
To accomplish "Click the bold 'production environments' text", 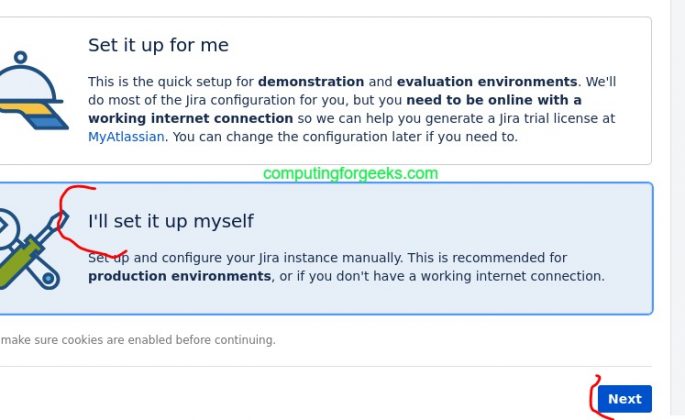I will pyautogui.click(x=180, y=276).
